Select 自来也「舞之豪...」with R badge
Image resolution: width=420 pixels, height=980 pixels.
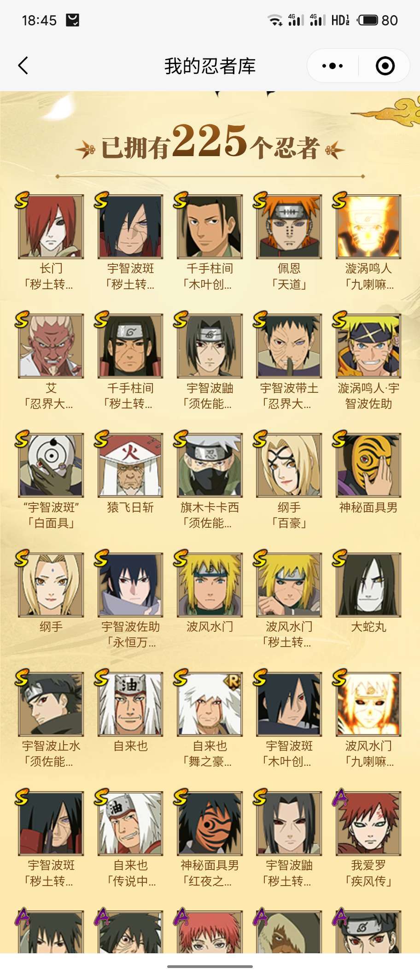point(210,704)
